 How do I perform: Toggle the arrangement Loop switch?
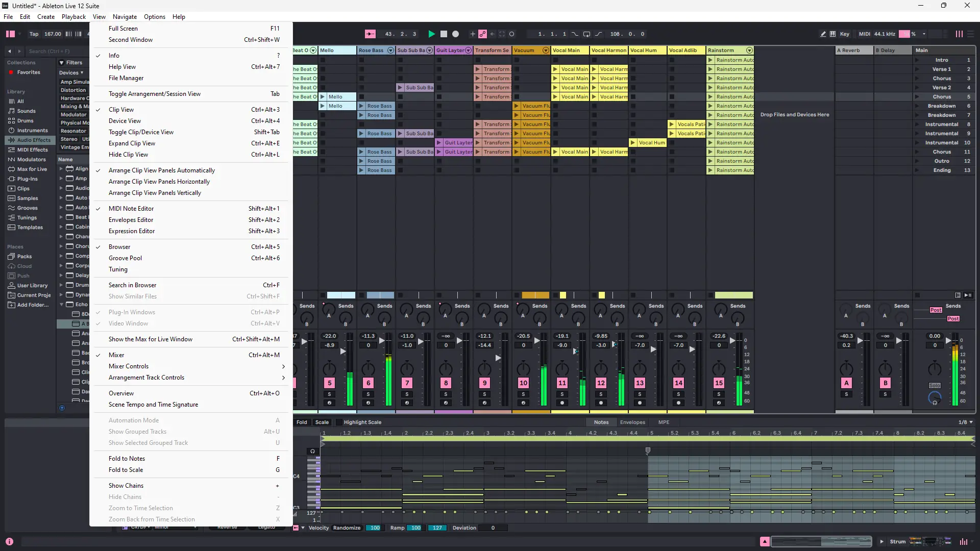tap(586, 34)
